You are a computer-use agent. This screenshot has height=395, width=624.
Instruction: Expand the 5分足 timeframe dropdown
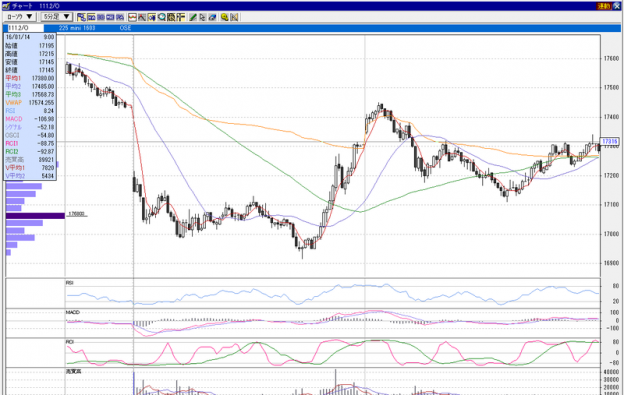(x=57, y=17)
